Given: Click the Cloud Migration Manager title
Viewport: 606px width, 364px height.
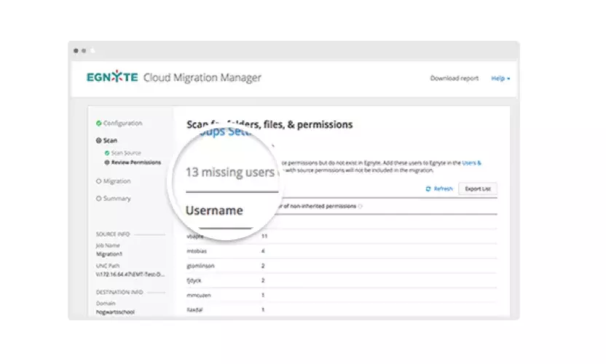Looking at the screenshot, I should pos(202,78).
